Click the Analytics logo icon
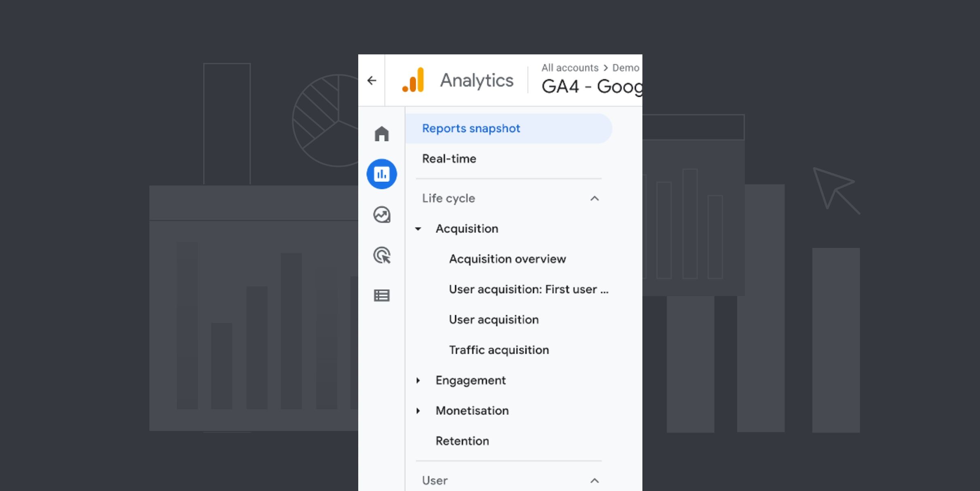Image resolution: width=980 pixels, height=491 pixels. click(413, 80)
